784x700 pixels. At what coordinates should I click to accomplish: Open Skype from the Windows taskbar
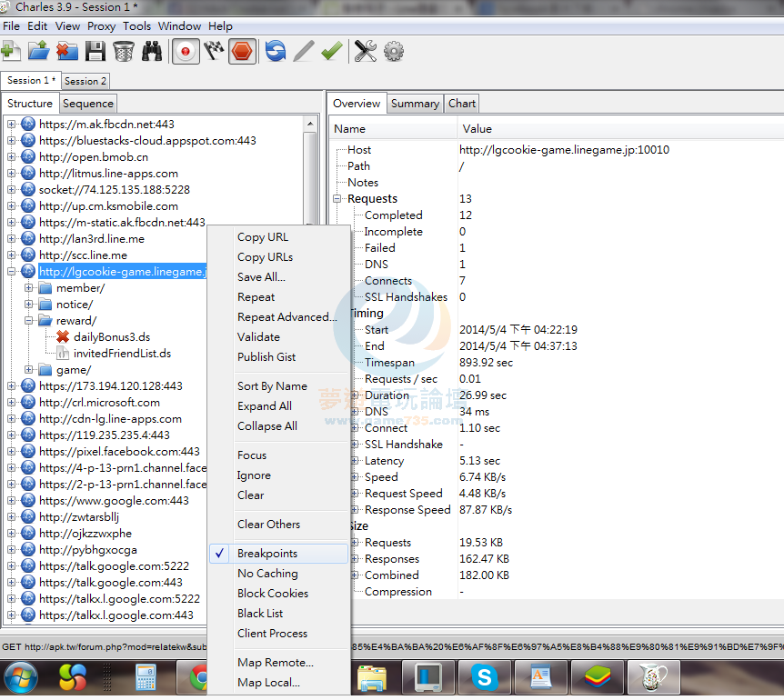(484, 677)
